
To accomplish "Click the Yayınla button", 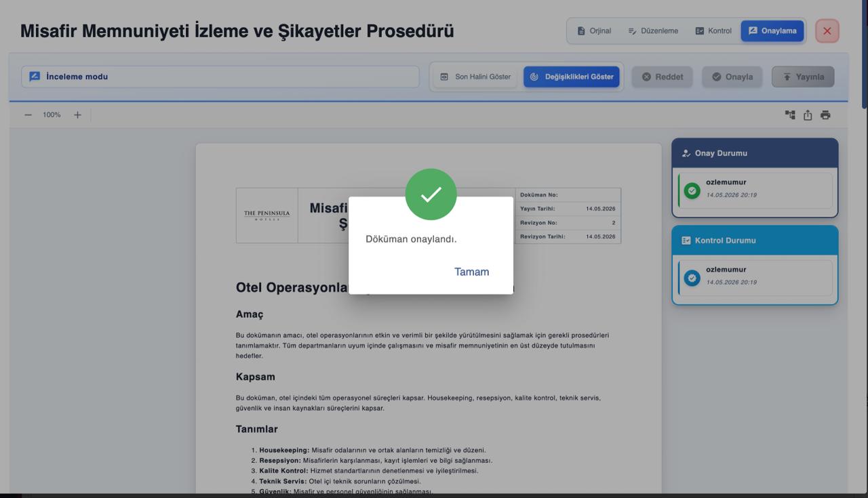I will (803, 77).
